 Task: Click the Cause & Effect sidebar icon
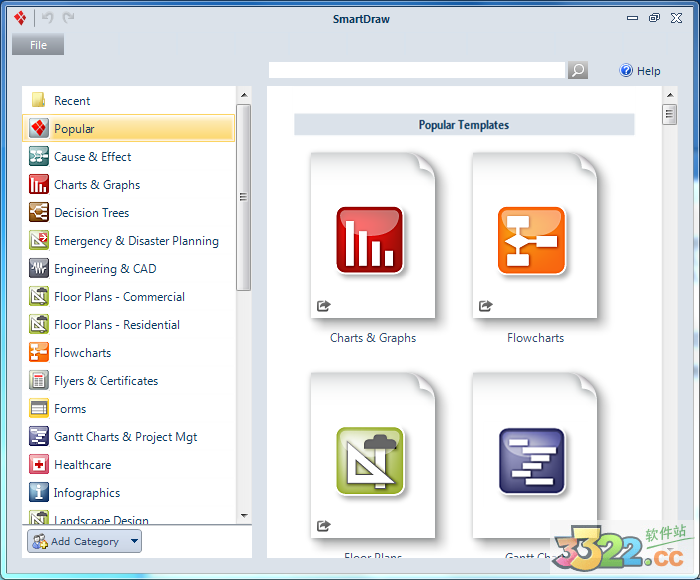[x=39, y=156]
